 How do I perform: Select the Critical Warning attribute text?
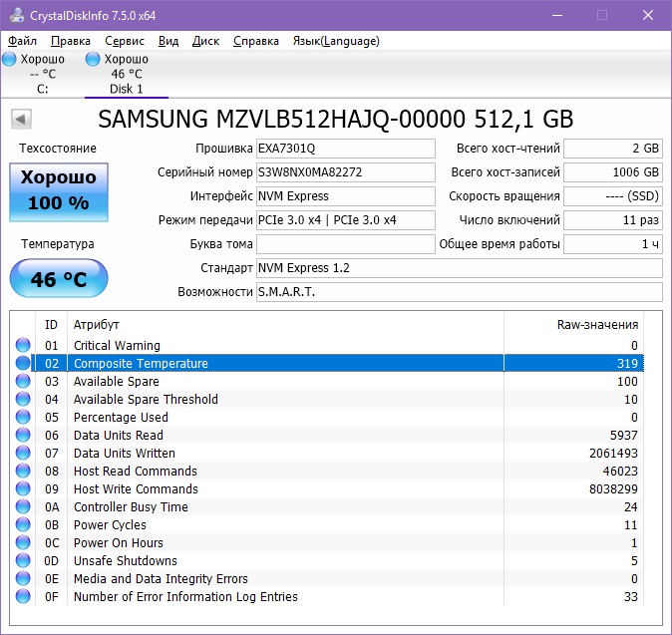point(117,345)
